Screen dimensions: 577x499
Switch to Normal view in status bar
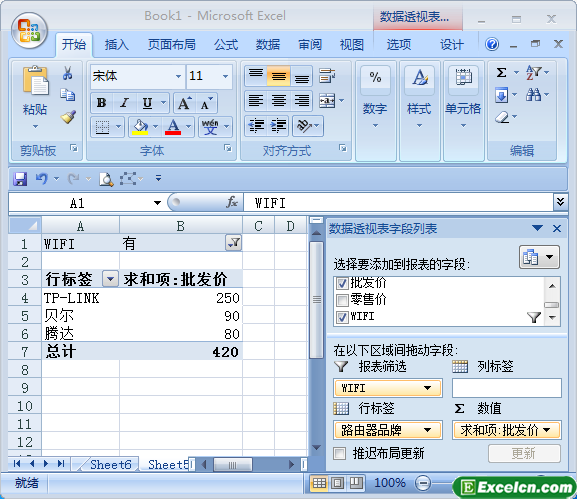(x=319, y=483)
